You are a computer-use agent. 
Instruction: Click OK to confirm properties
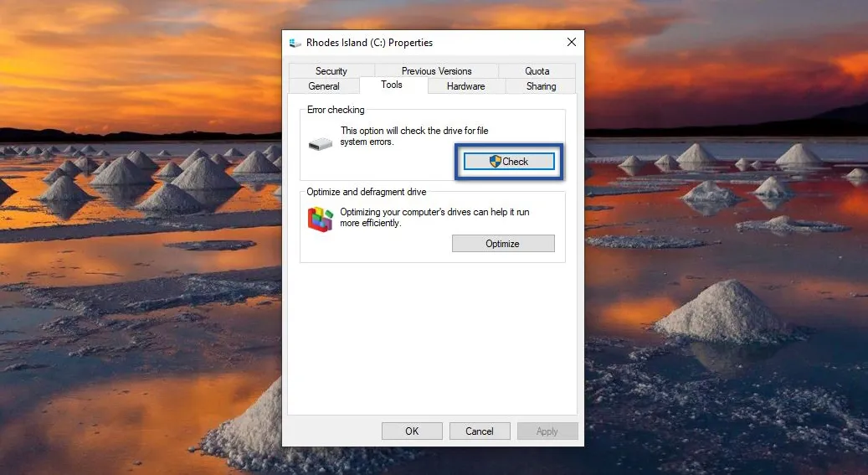(412, 431)
